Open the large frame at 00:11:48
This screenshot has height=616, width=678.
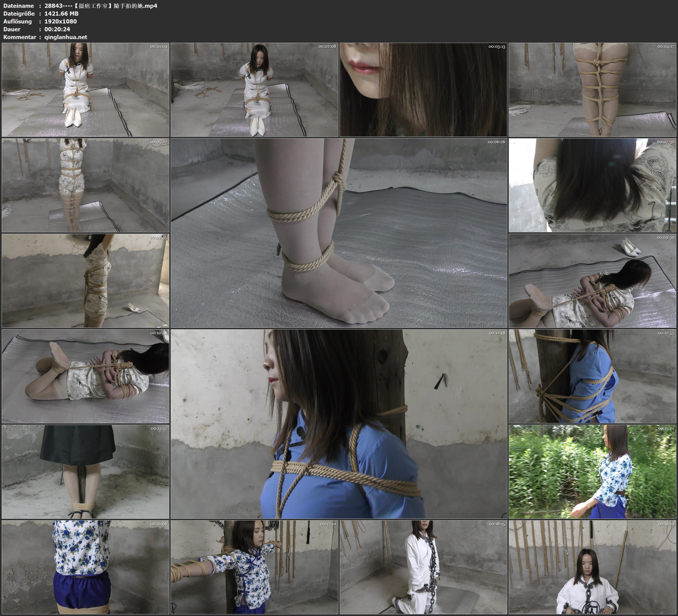339,424
